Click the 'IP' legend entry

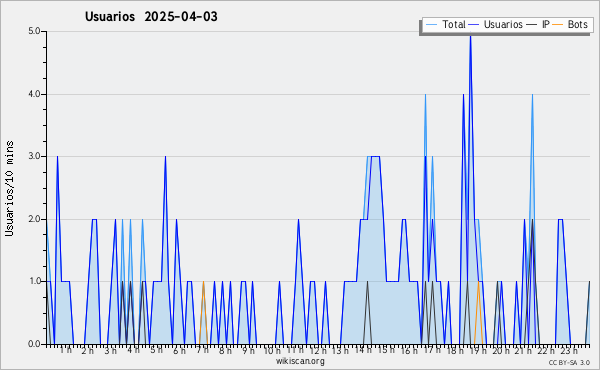click(538, 24)
